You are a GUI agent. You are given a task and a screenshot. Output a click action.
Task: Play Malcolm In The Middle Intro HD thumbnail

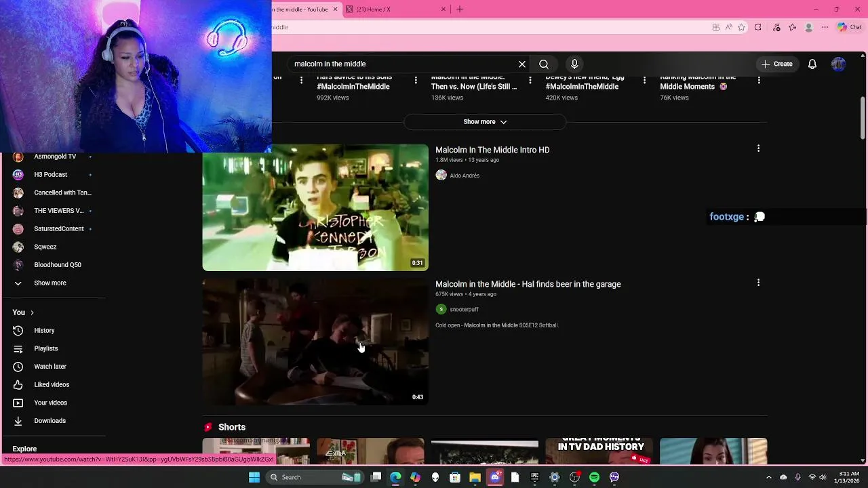coord(315,207)
